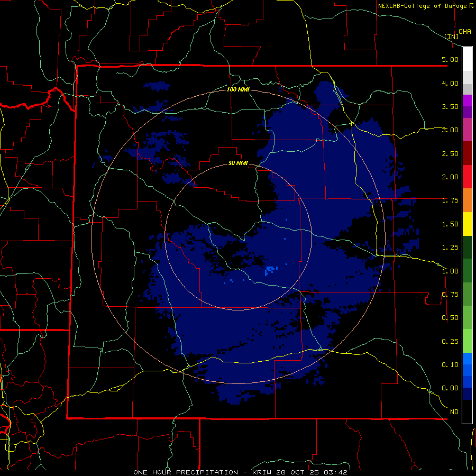Click the 0.75 legend value
This screenshot has height=476, width=476.
point(450,295)
